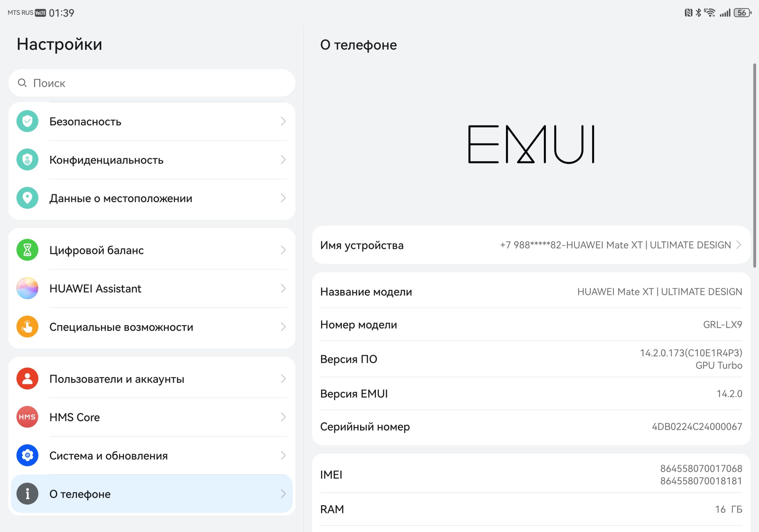This screenshot has height=532, width=759.
Task: Tap the Серийный номер row
Action: pyautogui.click(x=531, y=426)
